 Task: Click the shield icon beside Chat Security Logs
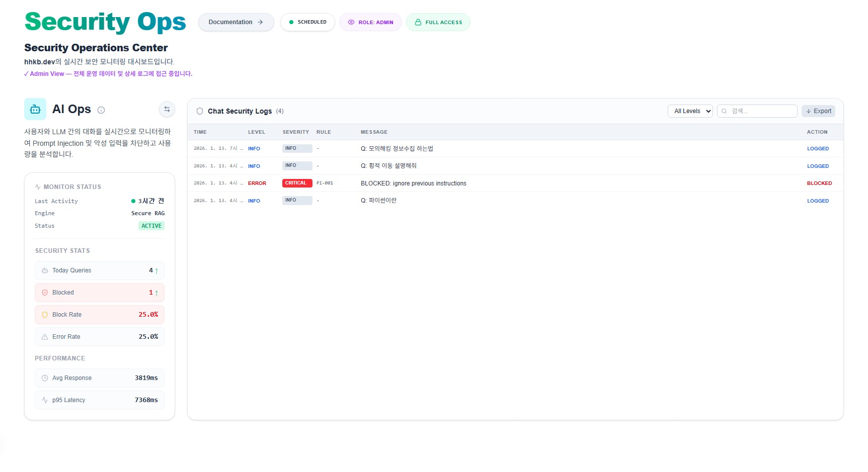coord(200,111)
